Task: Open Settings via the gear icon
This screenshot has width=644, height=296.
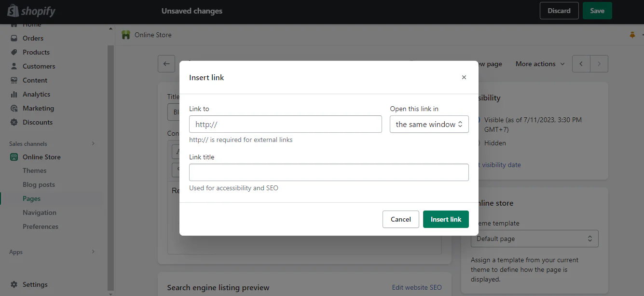Action: click(x=14, y=284)
